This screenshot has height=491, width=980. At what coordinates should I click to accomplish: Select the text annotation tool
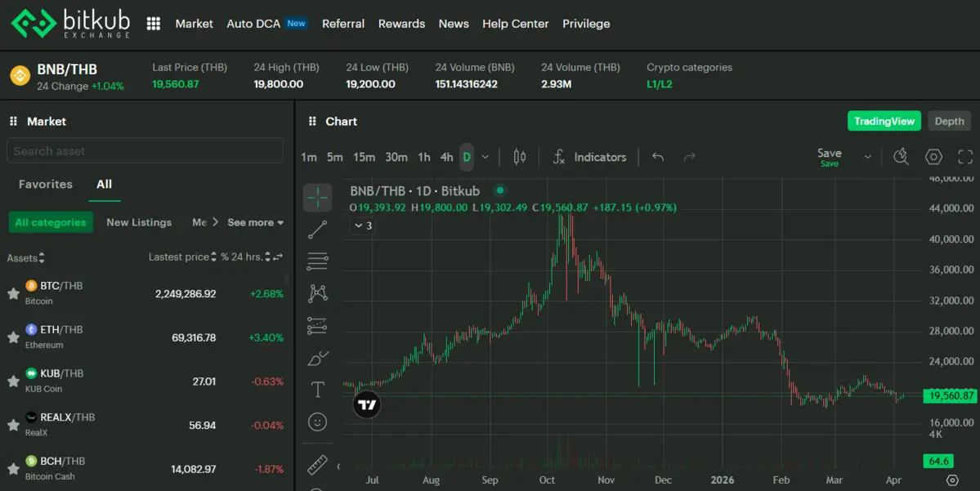[317, 390]
